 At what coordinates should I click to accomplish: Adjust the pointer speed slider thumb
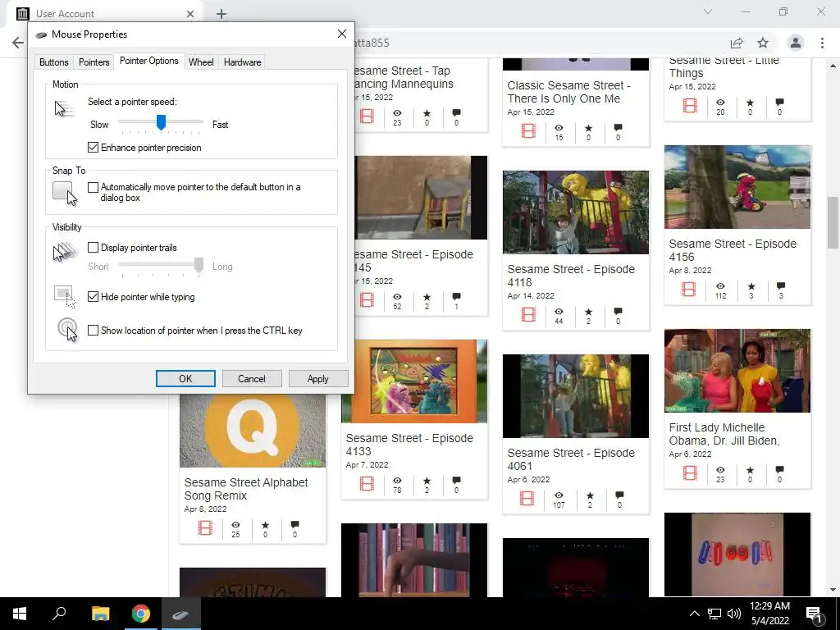(x=161, y=122)
